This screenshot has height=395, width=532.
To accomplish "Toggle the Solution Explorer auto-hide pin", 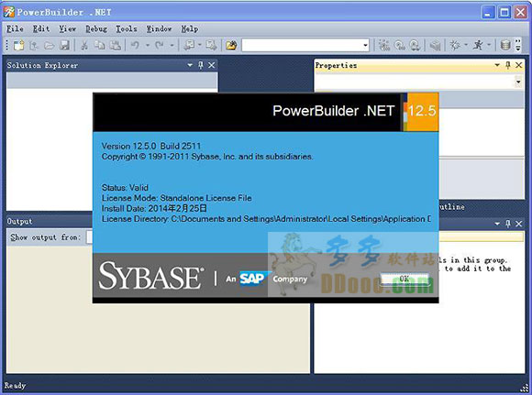I will [x=201, y=65].
